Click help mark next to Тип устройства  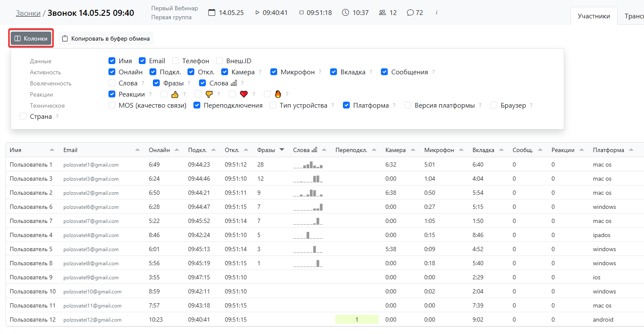click(333, 105)
